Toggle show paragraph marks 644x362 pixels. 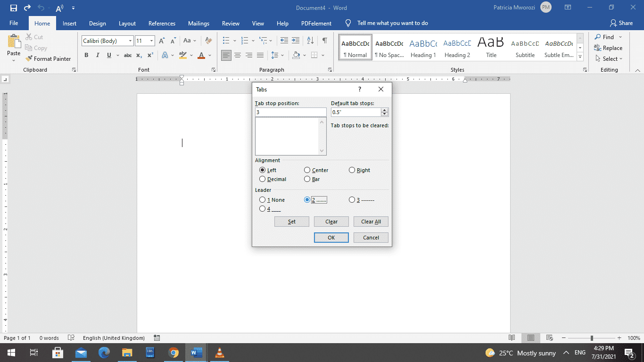tap(324, 41)
